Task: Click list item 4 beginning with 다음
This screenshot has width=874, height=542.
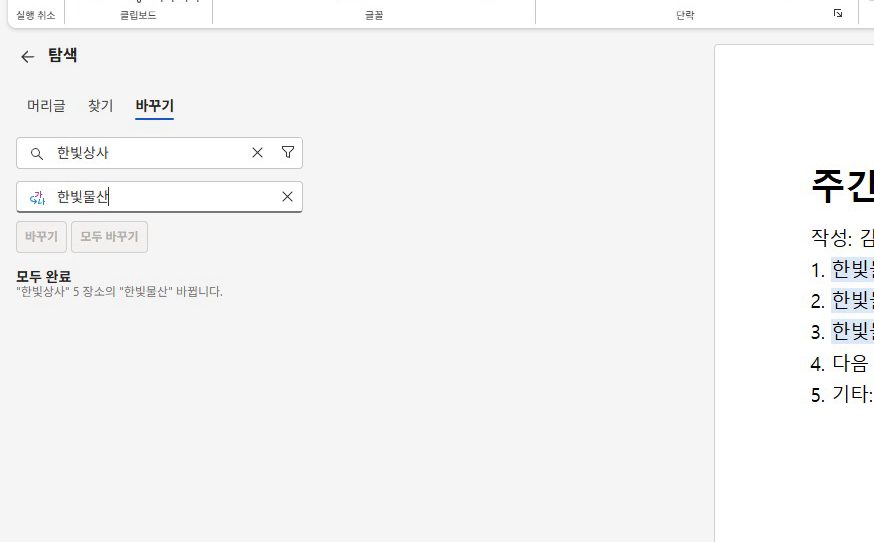Action: 842,364
